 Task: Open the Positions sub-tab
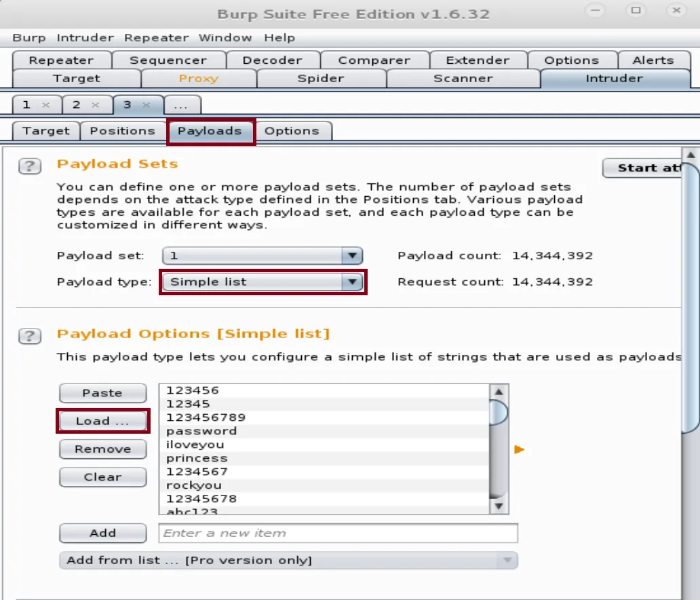pyautogui.click(x=122, y=131)
